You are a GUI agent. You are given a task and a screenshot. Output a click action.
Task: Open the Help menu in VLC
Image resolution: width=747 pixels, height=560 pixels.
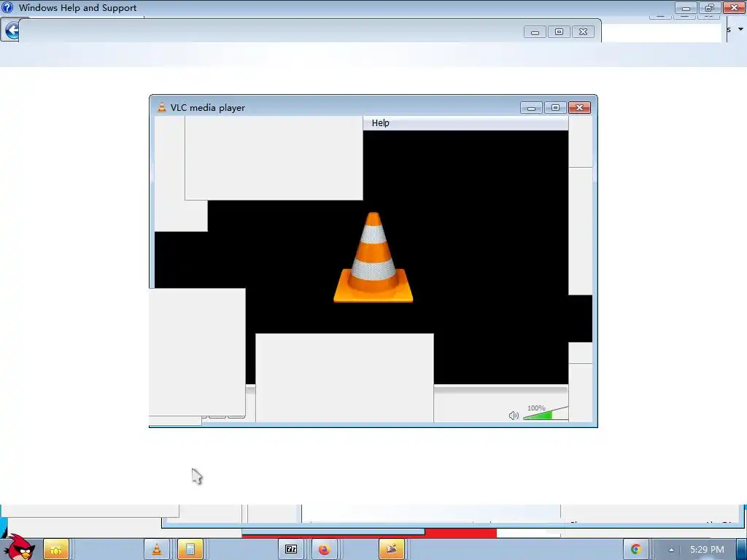coord(380,122)
